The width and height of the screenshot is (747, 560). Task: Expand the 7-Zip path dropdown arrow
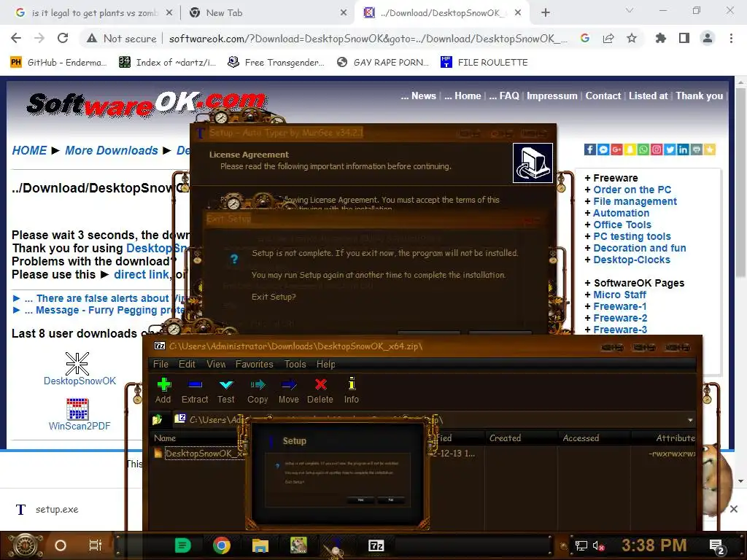pyautogui.click(x=690, y=420)
